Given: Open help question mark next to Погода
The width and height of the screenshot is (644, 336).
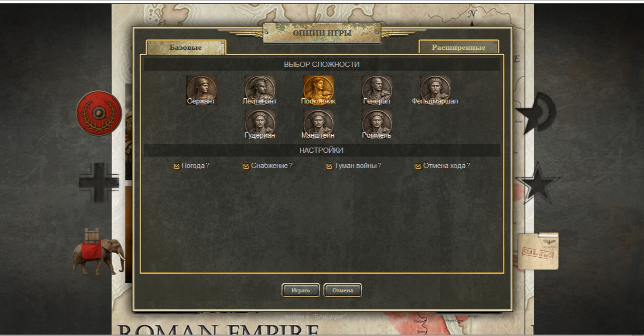Looking at the screenshot, I should point(208,166).
